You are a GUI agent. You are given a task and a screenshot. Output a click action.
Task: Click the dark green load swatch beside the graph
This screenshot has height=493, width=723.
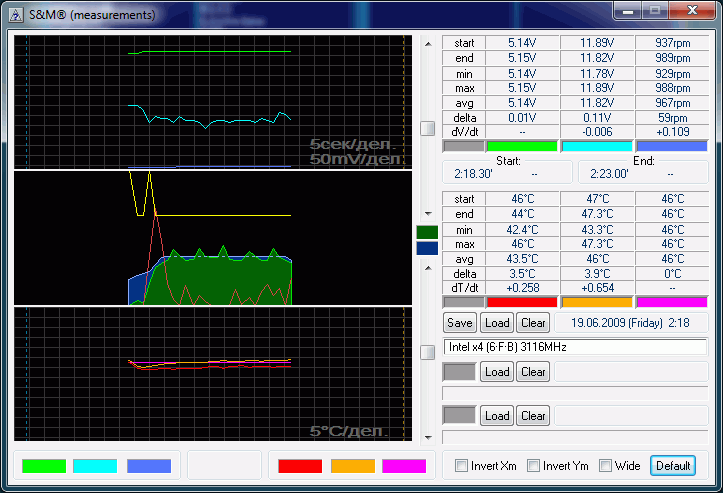427,232
